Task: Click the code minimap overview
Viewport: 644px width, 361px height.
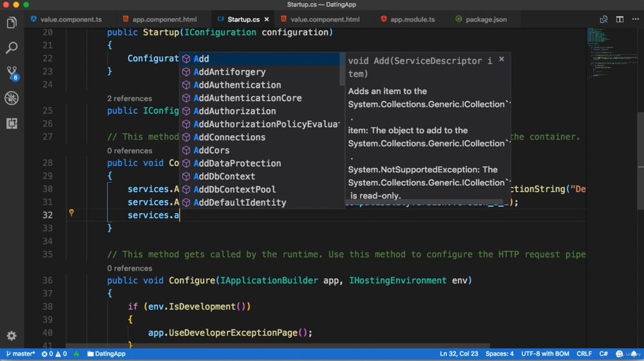Action: [612, 53]
